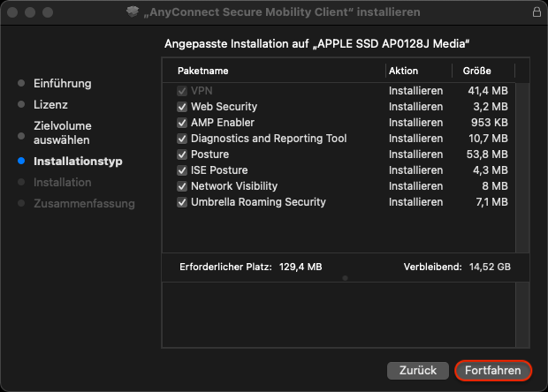Click the 'Verbleibend:' label
Screen dimensions: 548x392
[x=433, y=267]
